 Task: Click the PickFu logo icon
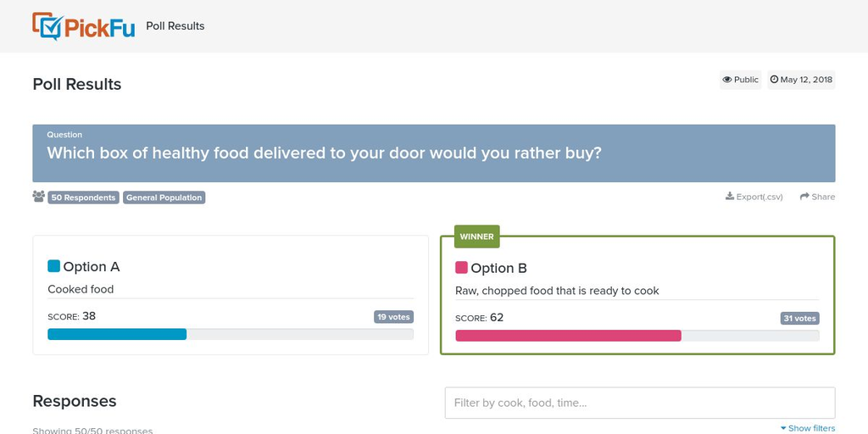click(47, 26)
